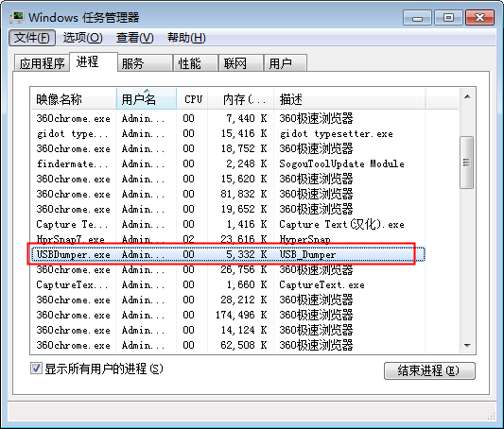Select 360chrome.exe row using 28,212 K
The width and height of the screenshot is (504, 429).
[x=228, y=300]
